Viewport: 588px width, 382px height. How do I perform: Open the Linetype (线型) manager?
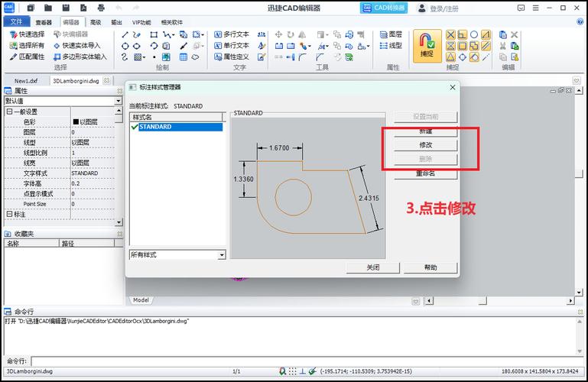click(x=391, y=46)
